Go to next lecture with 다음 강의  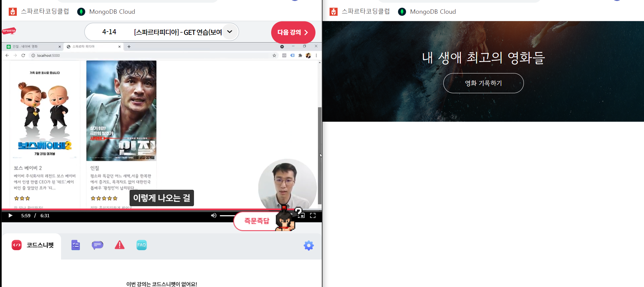293,32
